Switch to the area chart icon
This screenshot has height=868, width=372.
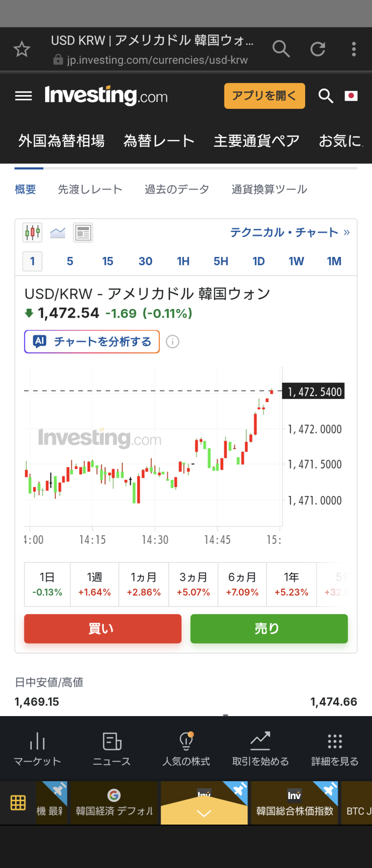58,233
